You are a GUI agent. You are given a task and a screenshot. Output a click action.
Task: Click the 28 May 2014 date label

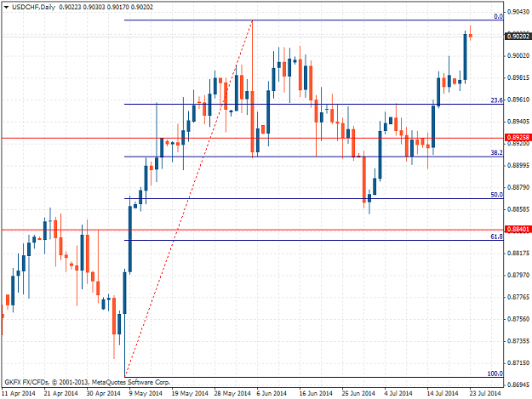[232, 393]
